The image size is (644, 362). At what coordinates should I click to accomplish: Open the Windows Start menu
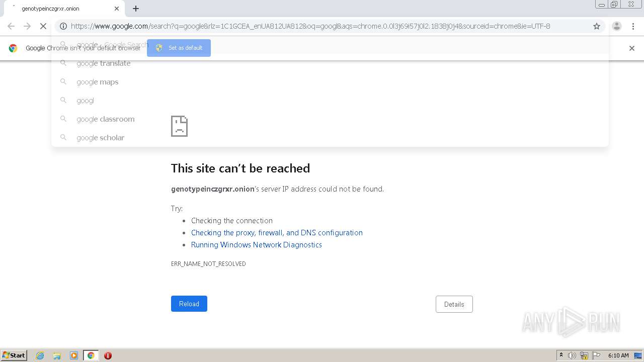tap(14, 355)
